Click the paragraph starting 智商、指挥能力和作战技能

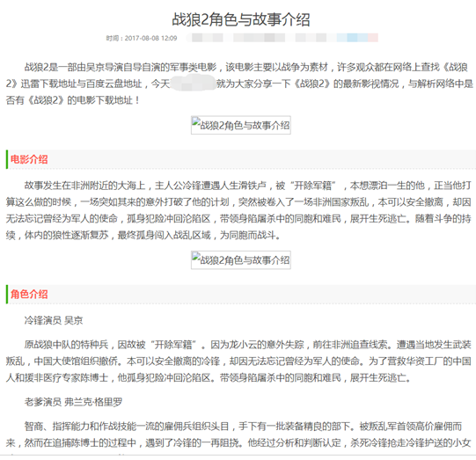[x=238, y=434]
